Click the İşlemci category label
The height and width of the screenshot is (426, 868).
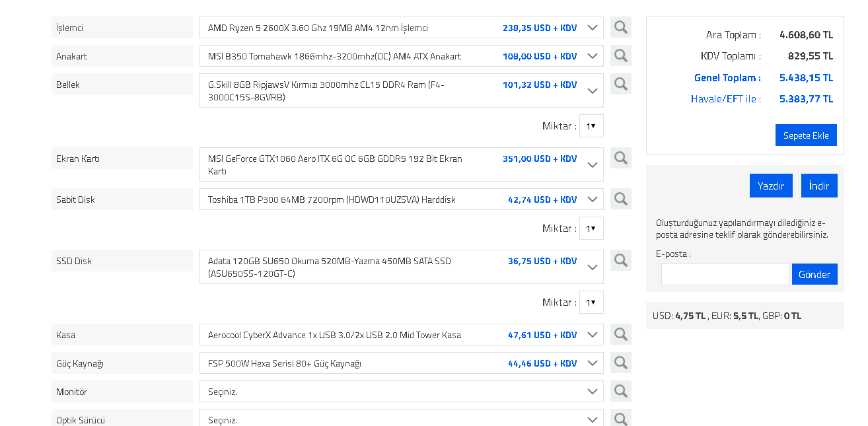coord(122,28)
